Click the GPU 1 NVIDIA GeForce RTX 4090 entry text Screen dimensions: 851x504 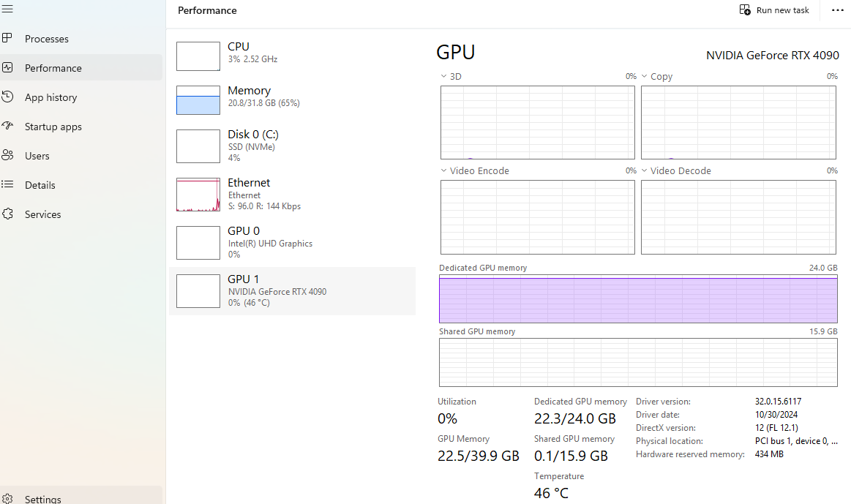click(x=277, y=291)
